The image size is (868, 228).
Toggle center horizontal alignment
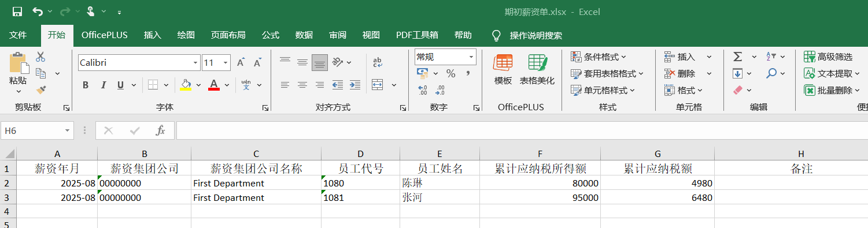tap(302, 85)
